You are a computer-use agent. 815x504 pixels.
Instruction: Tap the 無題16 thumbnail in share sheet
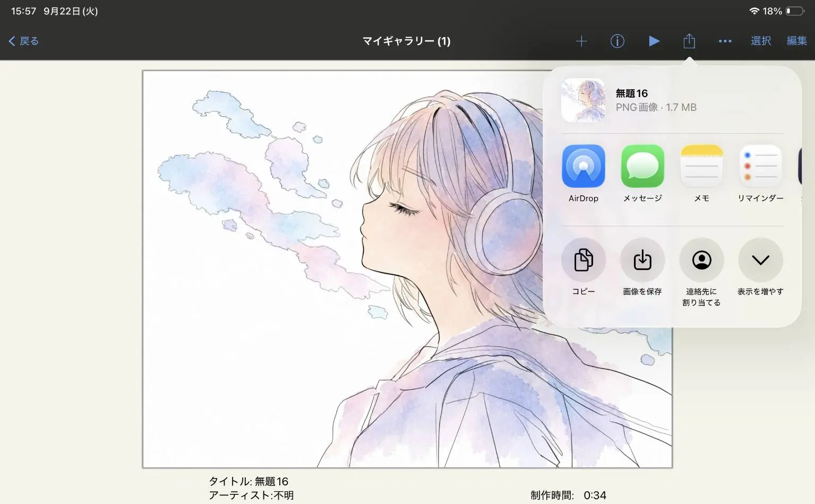(x=584, y=100)
